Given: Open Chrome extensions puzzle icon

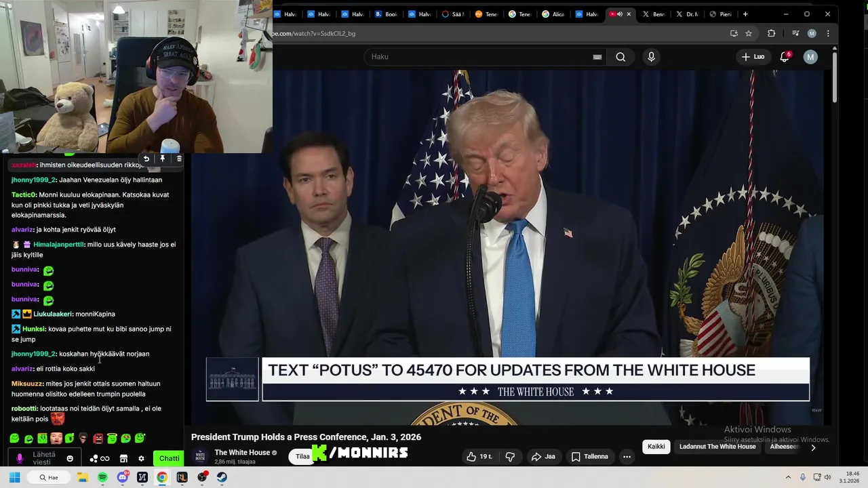Looking at the screenshot, I should 771,33.
